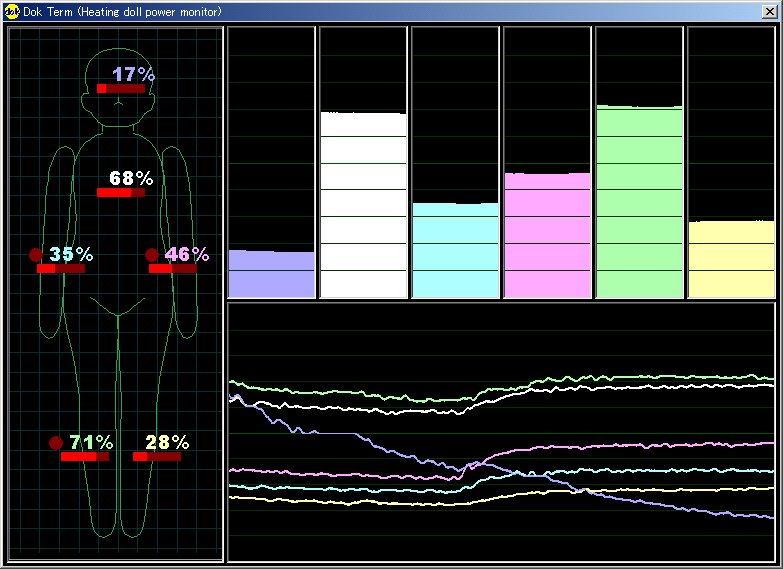The image size is (783, 569).
Task: Click the 17% label on the doll's head
Action: point(133,74)
